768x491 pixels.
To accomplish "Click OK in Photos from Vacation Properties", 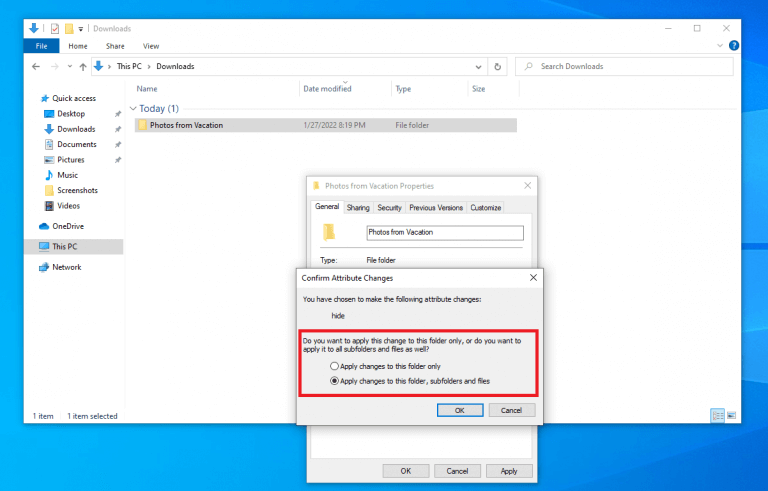I will pyautogui.click(x=406, y=471).
